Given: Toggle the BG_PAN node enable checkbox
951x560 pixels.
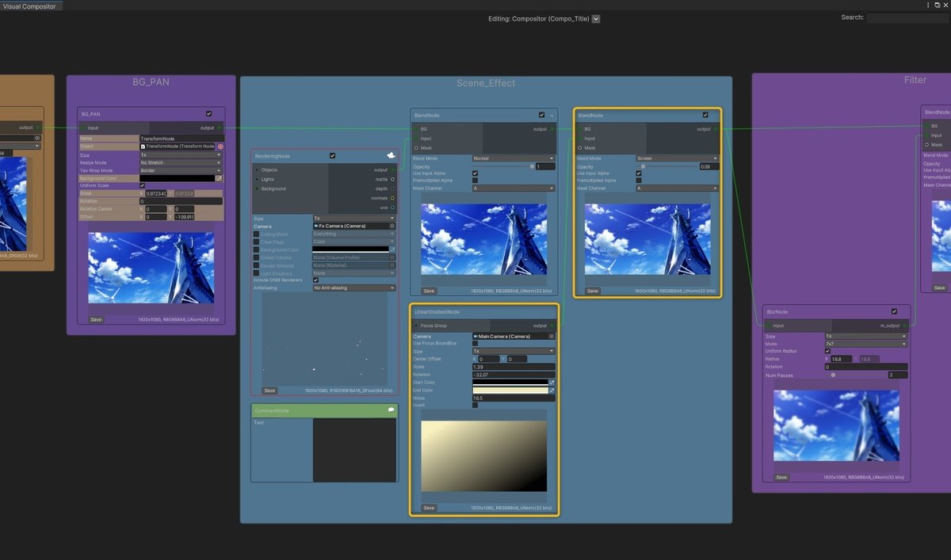Looking at the screenshot, I should pos(209,113).
